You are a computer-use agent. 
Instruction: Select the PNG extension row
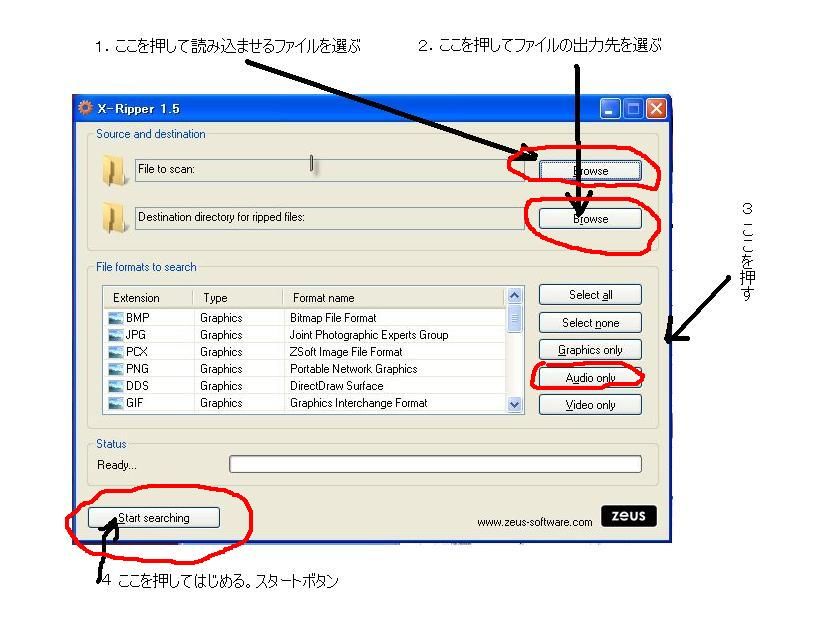(x=305, y=369)
